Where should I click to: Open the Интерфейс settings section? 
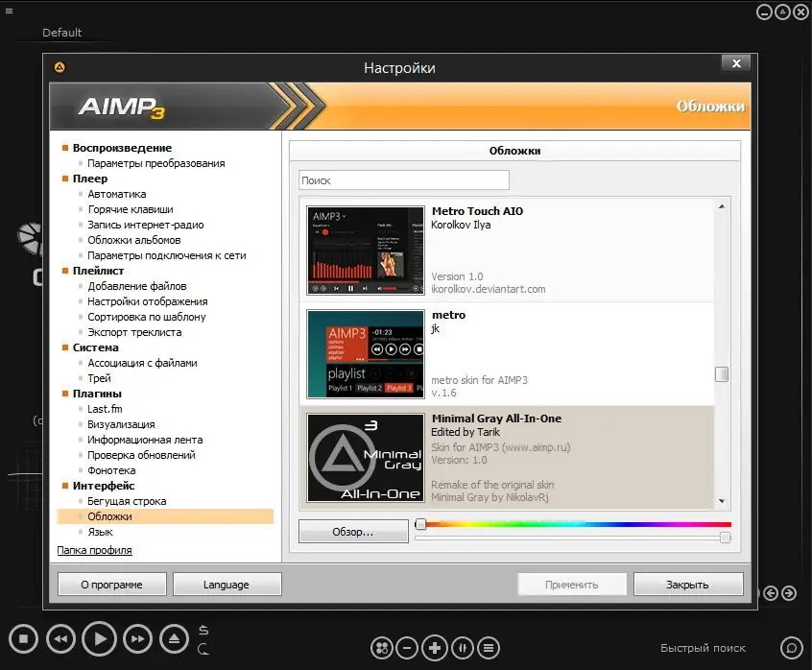pyautogui.click(x=104, y=487)
